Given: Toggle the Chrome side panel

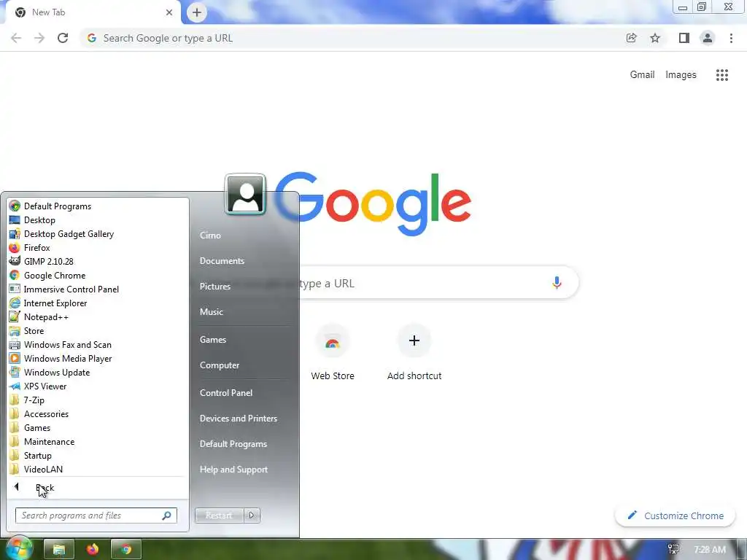Looking at the screenshot, I should pyautogui.click(x=684, y=38).
